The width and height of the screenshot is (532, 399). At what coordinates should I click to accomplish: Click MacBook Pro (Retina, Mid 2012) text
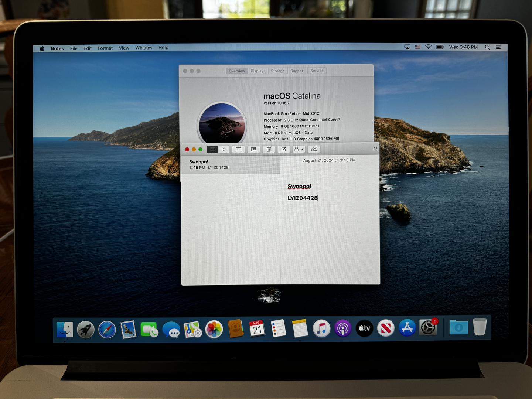click(292, 113)
